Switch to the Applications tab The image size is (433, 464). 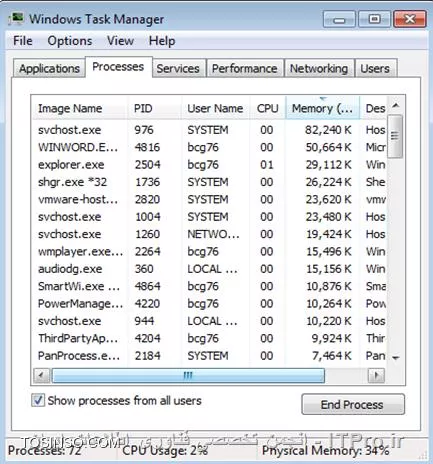pyautogui.click(x=49, y=68)
